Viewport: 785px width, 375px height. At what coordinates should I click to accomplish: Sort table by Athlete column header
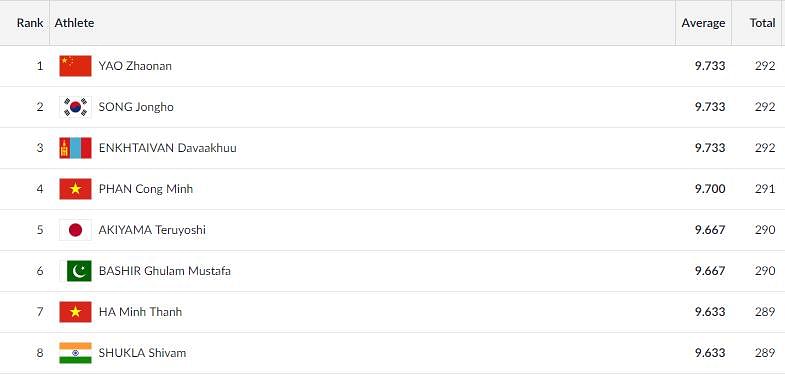pos(75,23)
